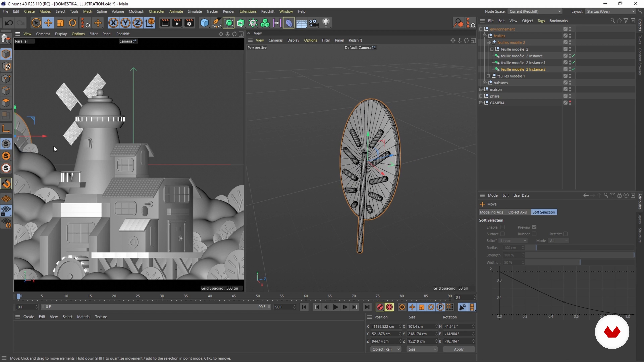
Task: Enable Soft Selection checkbox
Action: [502, 227]
